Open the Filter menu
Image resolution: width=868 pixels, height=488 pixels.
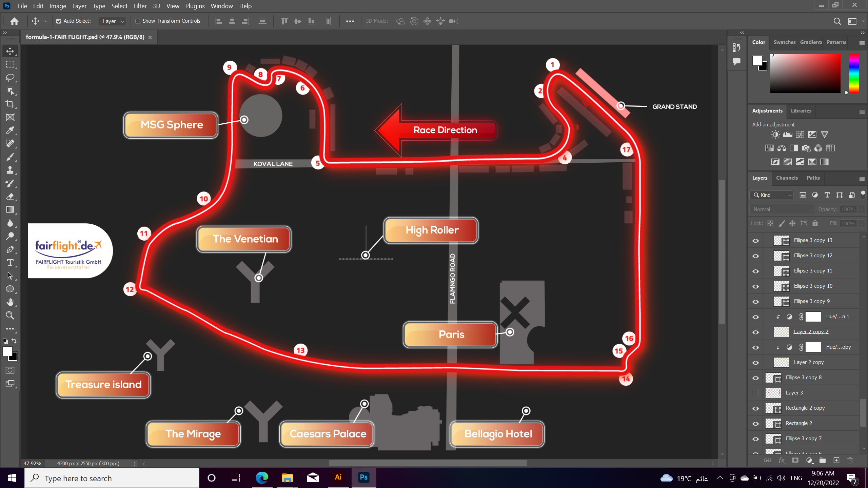click(140, 6)
